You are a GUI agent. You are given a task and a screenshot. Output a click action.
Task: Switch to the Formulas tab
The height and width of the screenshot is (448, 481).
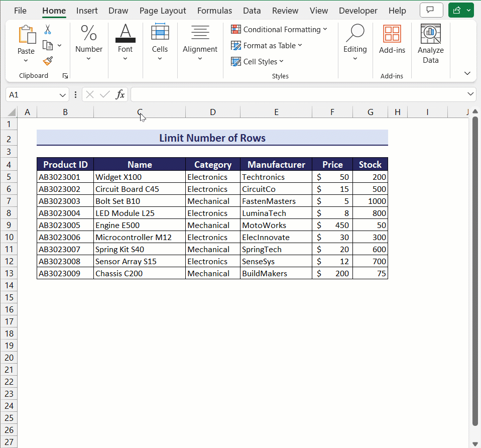coord(214,11)
